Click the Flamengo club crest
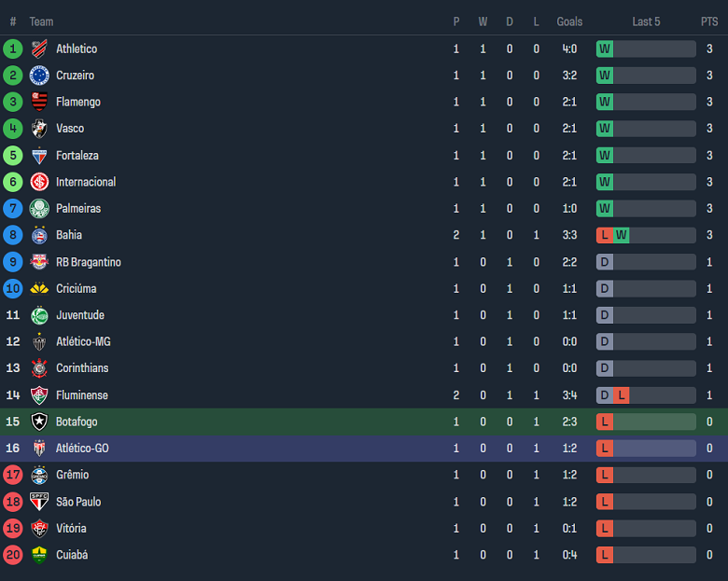This screenshot has width=728, height=581. pos(39,102)
